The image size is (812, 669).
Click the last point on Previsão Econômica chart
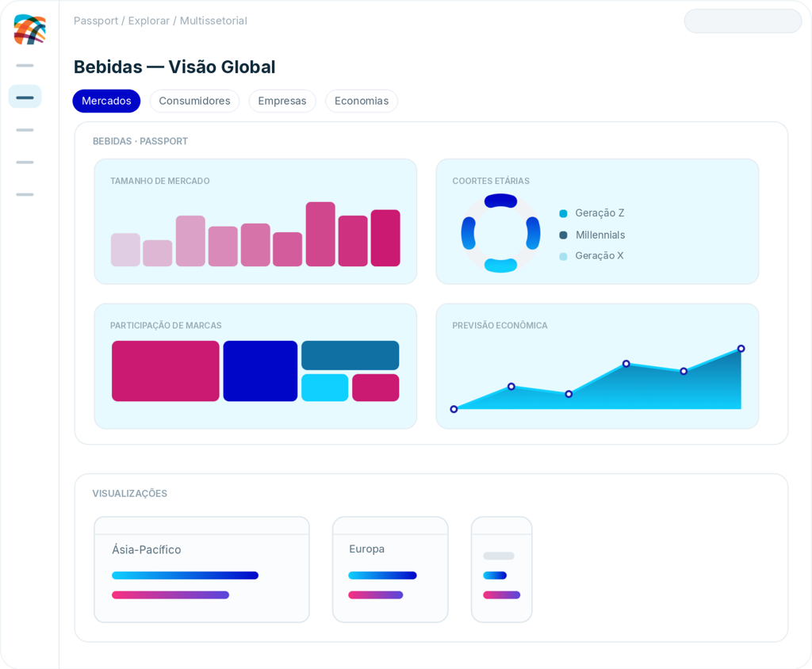click(x=741, y=349)
